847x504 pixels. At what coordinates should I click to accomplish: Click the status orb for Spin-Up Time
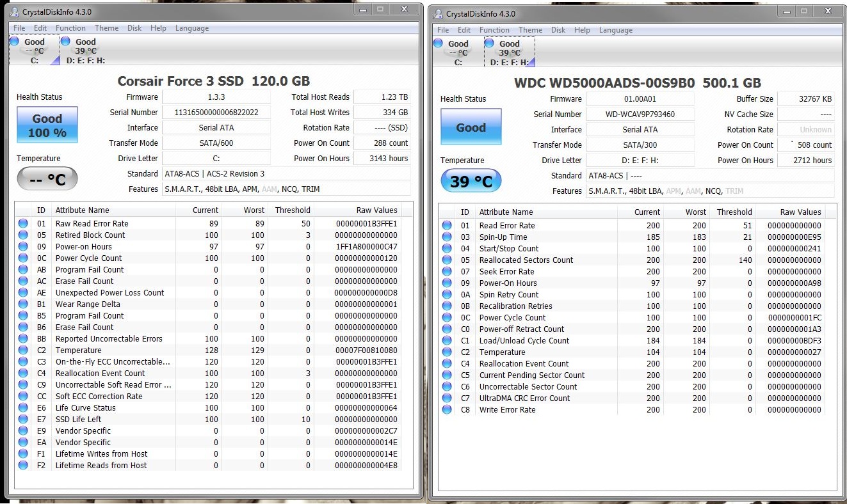coord(447,237)
